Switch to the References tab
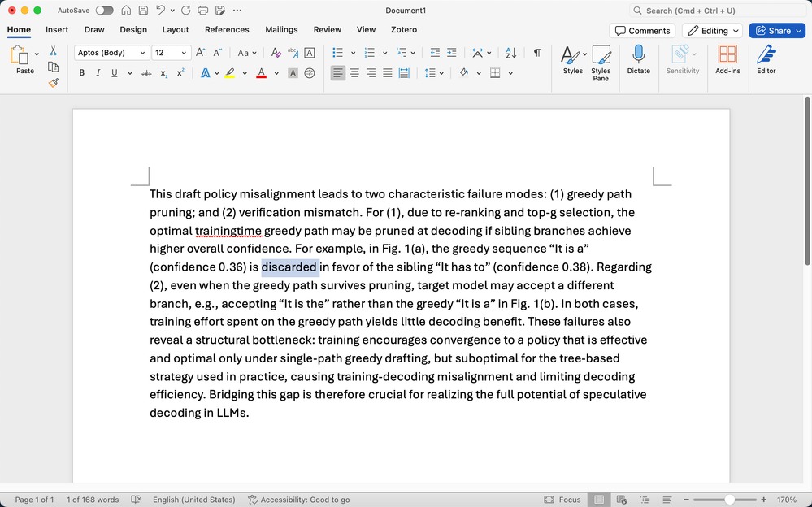812x507 pixels. click(x=227, y=30)
